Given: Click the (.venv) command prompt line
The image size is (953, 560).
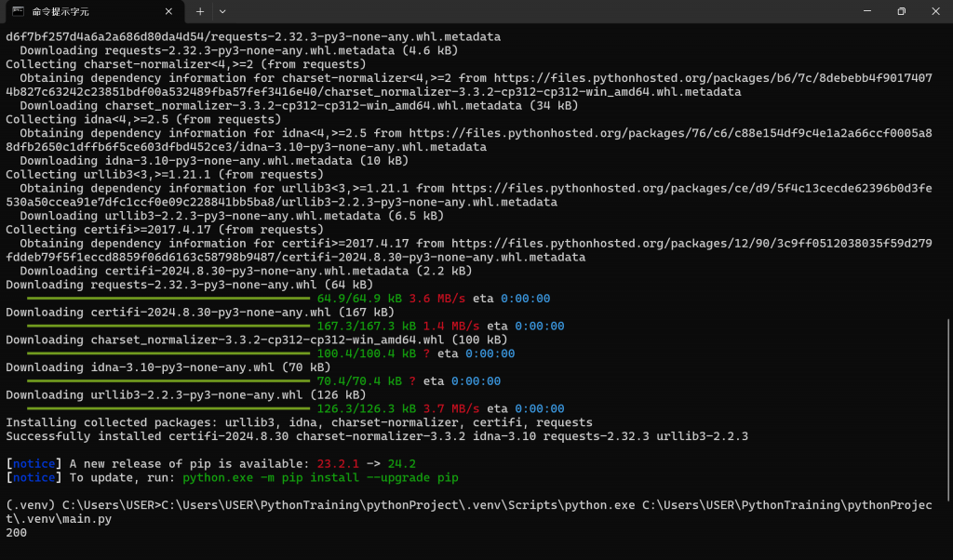Looking at the screenshot, I should point(469,512).
